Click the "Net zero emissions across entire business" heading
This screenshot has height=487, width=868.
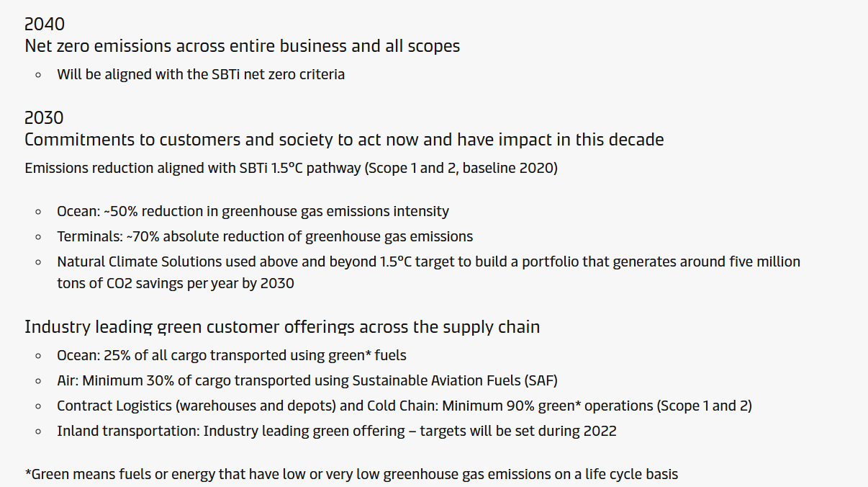click(x=242, y=46)
